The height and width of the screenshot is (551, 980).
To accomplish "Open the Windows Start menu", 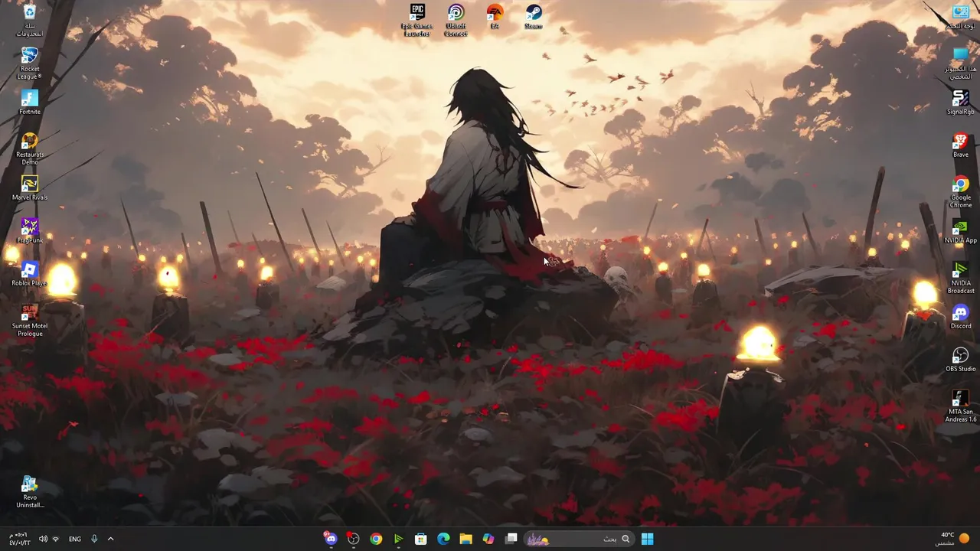I will click(647, 539).
